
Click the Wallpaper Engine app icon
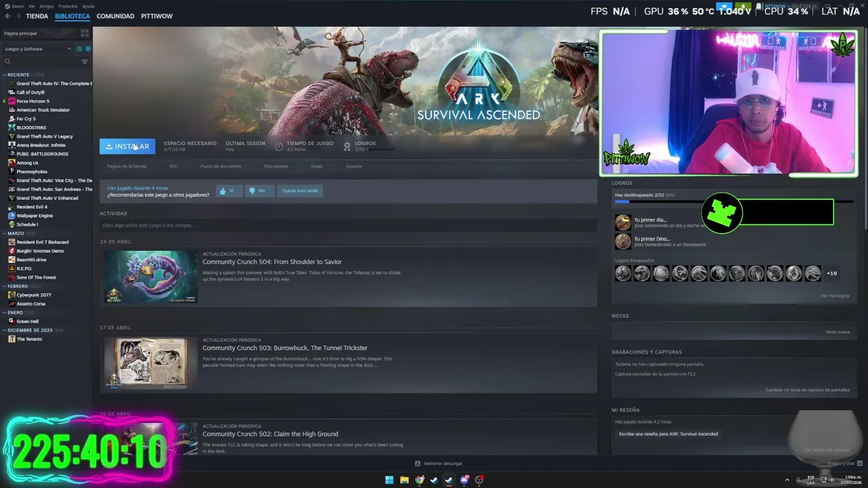point(12,216)
